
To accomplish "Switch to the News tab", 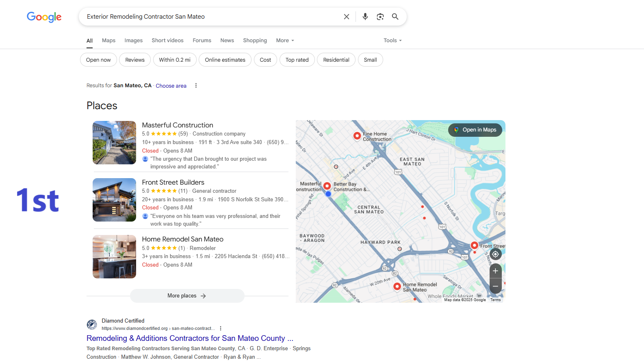I will coord(227,41).
